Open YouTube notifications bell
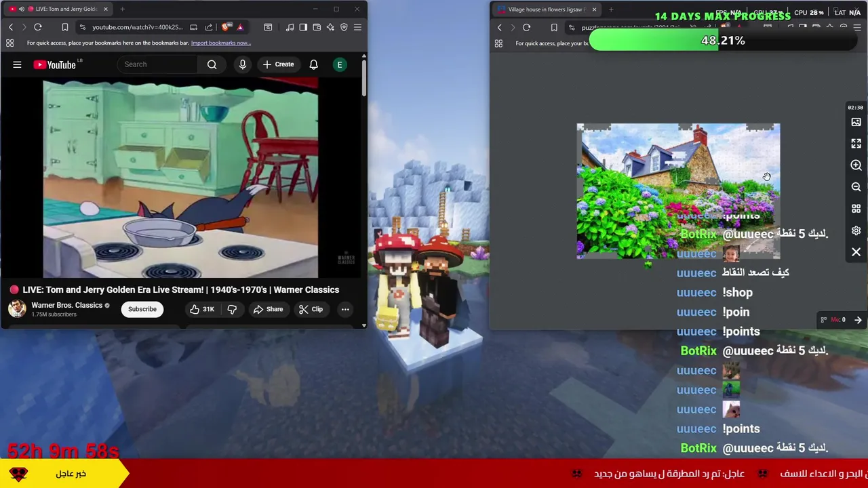868x488 pixels. click(x=313, y=64)
